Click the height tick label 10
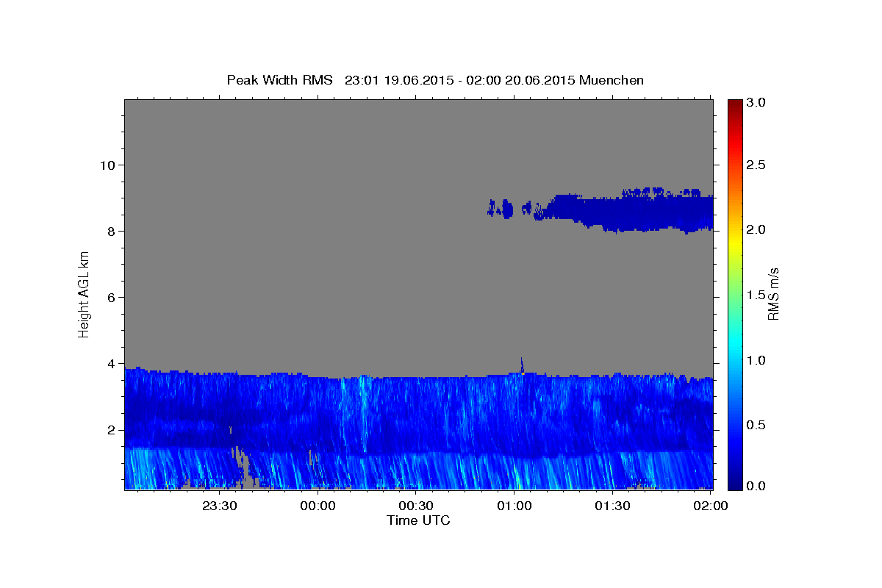Image resolution: width=882 pixels, height=588 pixels. (x=107, y=165)
